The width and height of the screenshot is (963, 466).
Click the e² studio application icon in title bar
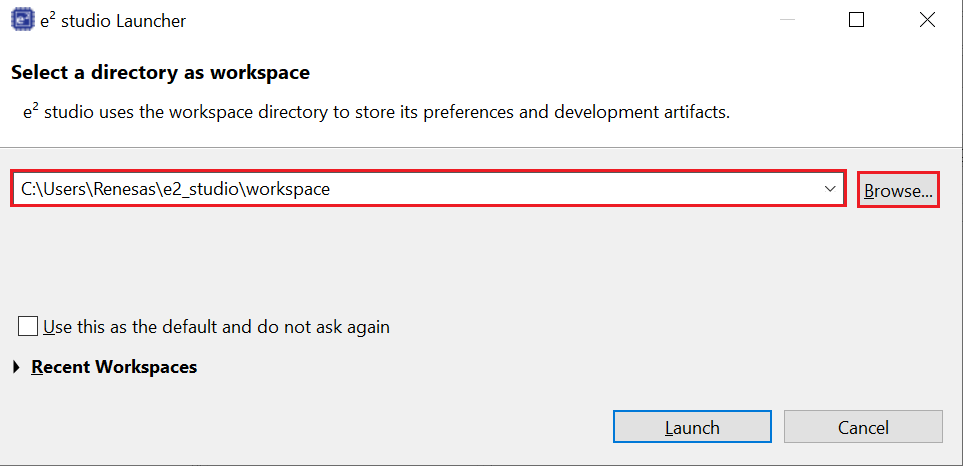[22, 20]
